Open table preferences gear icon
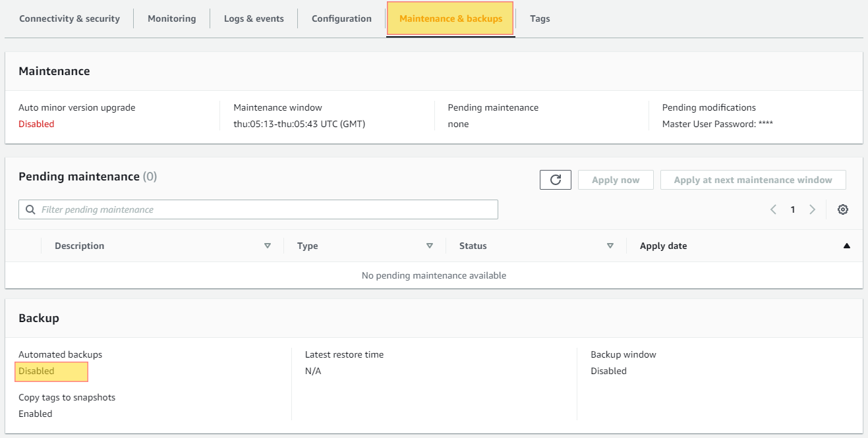Screen dimensions: 868x438 [x=842, y=209]
